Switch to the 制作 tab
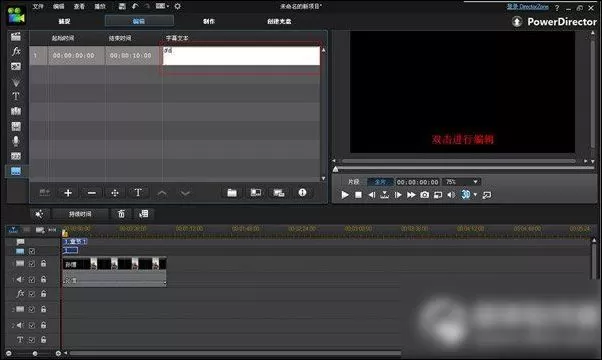This screenshot has width=602, height=360. pos(209,21)
